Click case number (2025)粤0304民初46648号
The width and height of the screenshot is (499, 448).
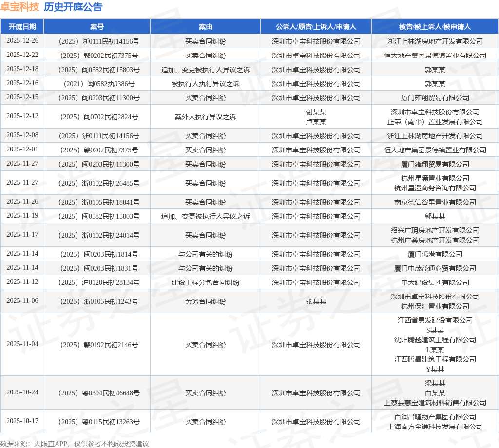pos(99,393)
